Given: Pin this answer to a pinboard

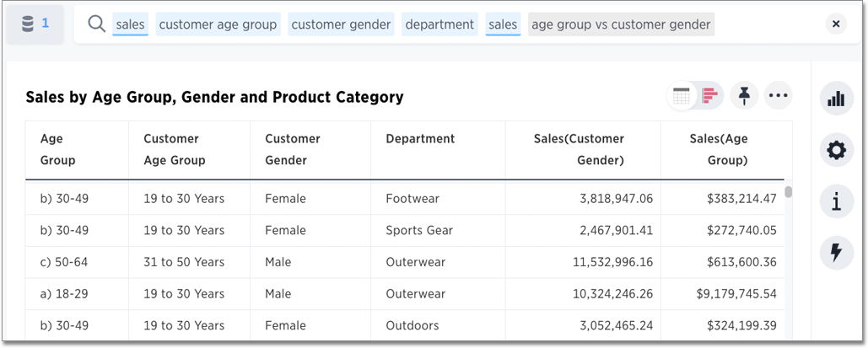Looking at the screenshot, I should pos(744,96).
